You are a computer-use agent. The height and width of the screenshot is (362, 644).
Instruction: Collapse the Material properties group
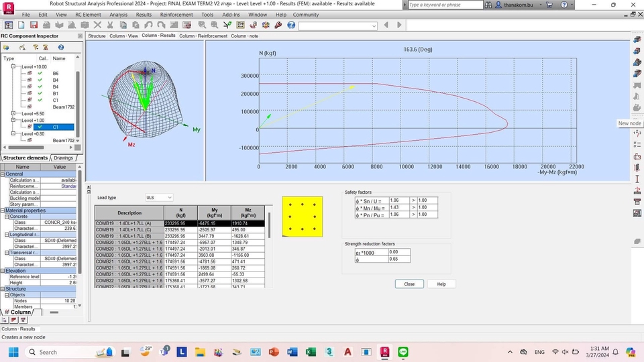click(3, 210)
